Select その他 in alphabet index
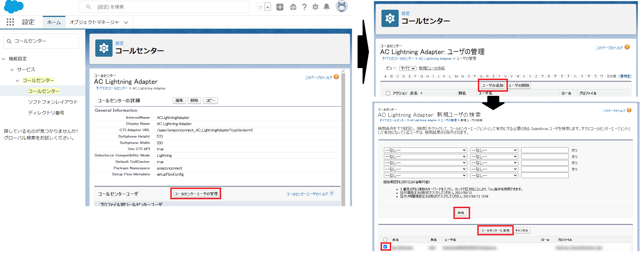Viewport: 644px width, 254px height. (611, 76)
